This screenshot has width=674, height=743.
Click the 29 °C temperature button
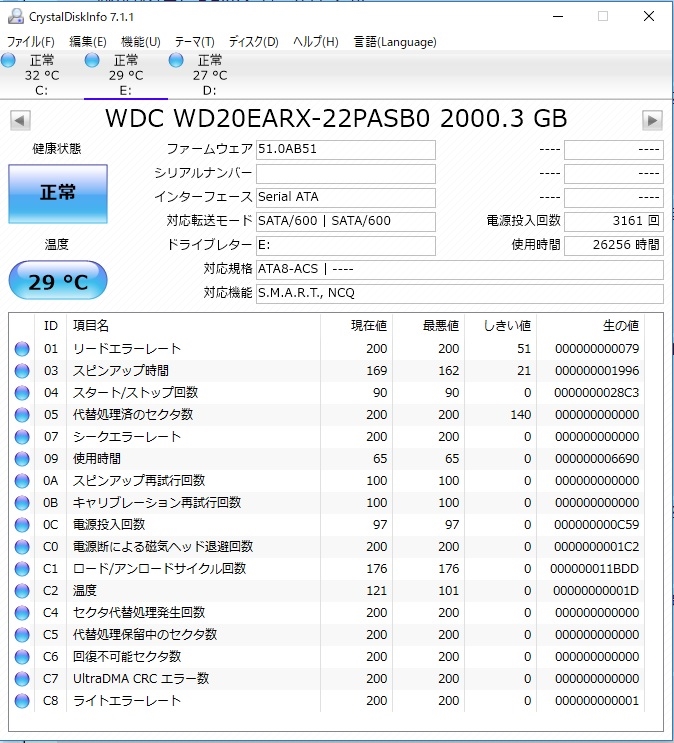click(x=58, y=280)
